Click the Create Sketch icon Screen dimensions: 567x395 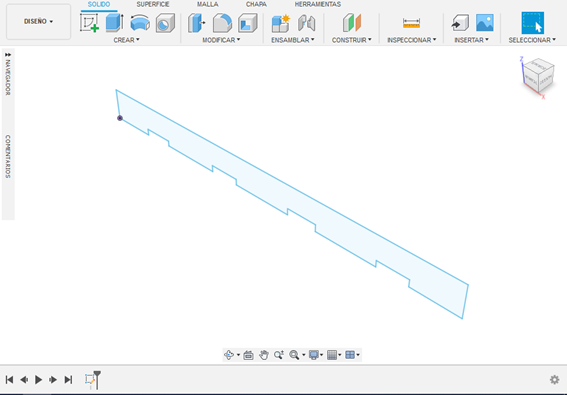coord(90,23)
